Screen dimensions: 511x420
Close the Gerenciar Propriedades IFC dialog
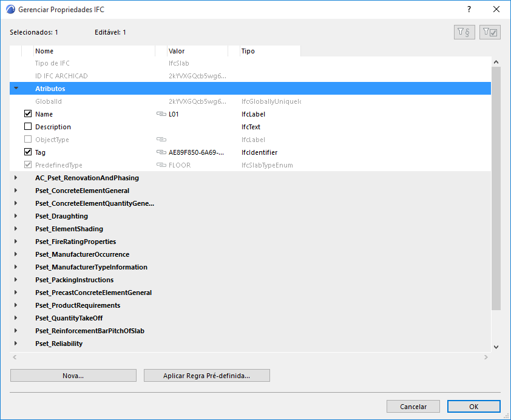tap(496, 10)
